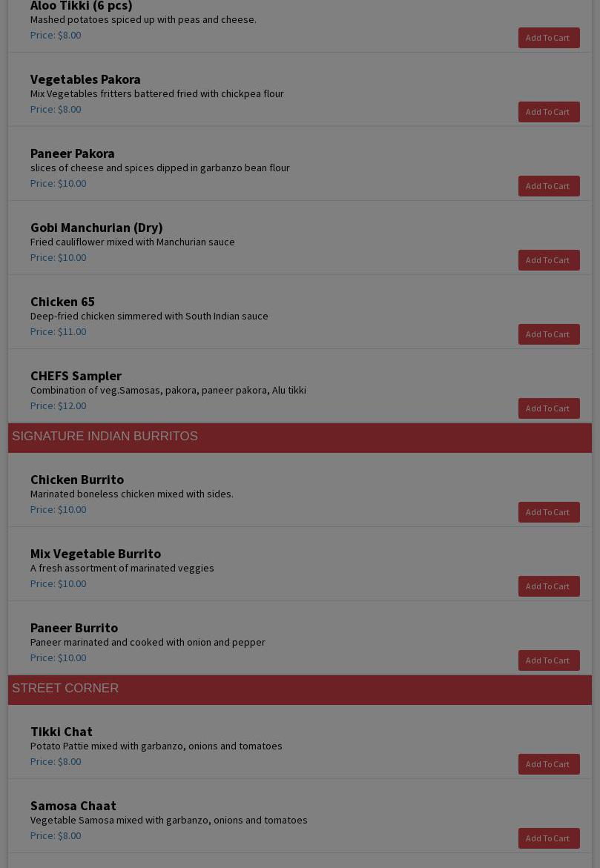Screen dimensions: 600x868
Task: Add Mix Vegetable Burrito to cart
Action: [549, 586]
